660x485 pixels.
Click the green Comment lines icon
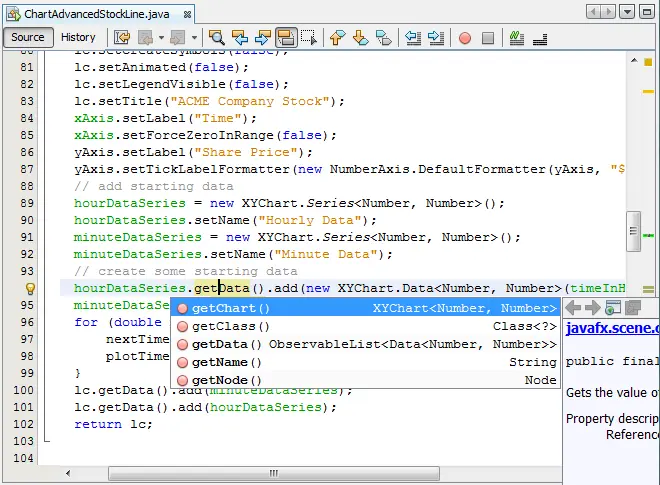point(516,38)
